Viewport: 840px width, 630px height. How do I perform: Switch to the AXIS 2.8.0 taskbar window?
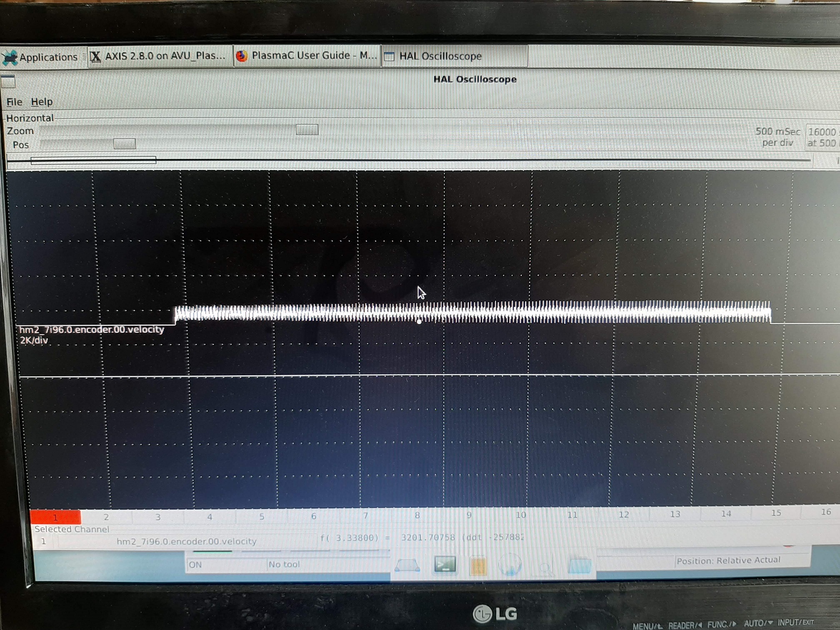point(160,56)
